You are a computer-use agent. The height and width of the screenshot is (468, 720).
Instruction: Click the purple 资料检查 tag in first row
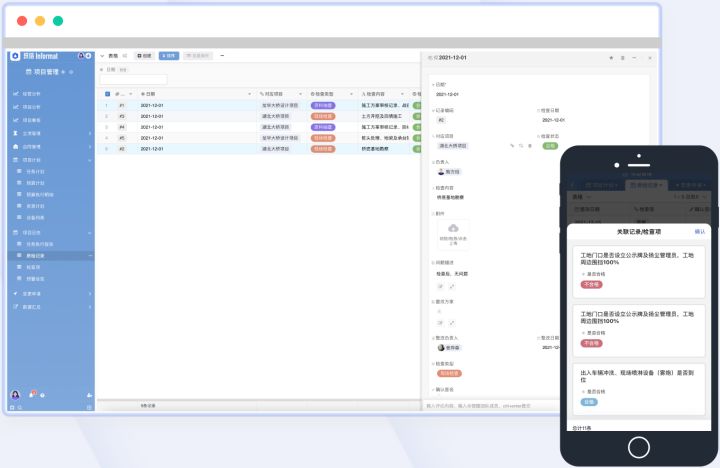pos(322,105)
